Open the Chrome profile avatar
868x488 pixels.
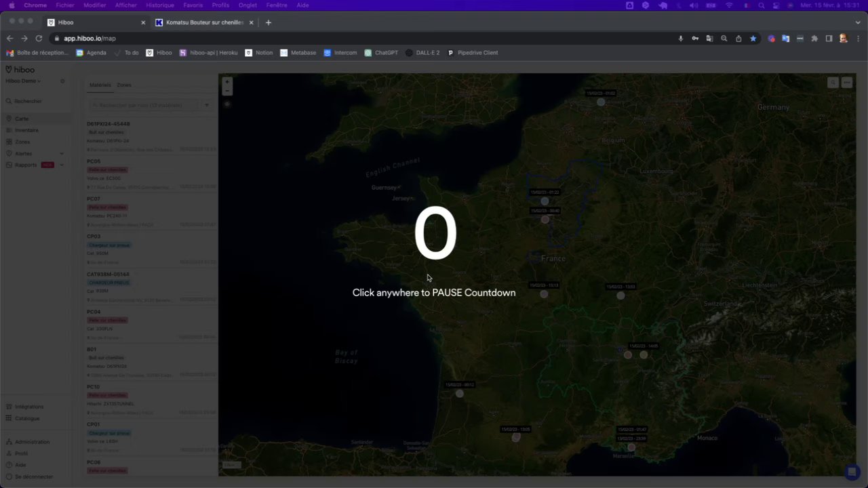point(844,39)
